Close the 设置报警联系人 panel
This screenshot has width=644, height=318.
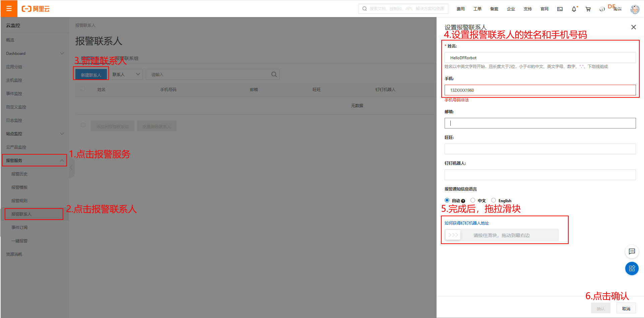click(633, 27)
